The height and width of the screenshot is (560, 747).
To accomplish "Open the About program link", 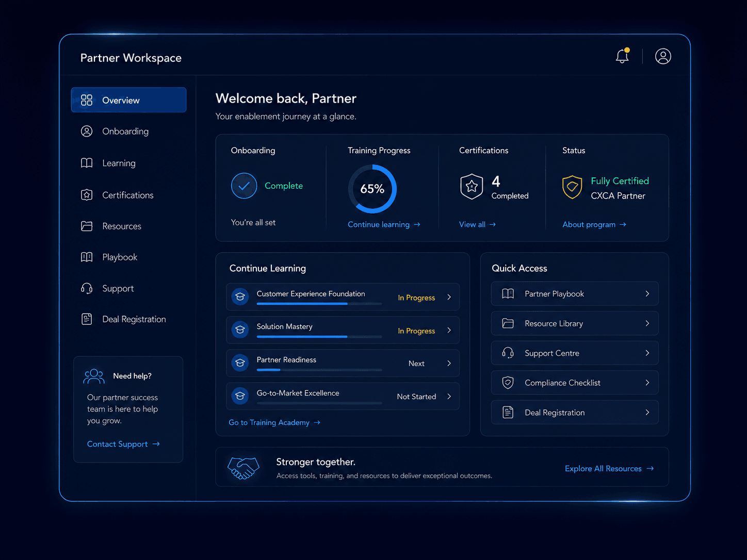I will (594, 224).
